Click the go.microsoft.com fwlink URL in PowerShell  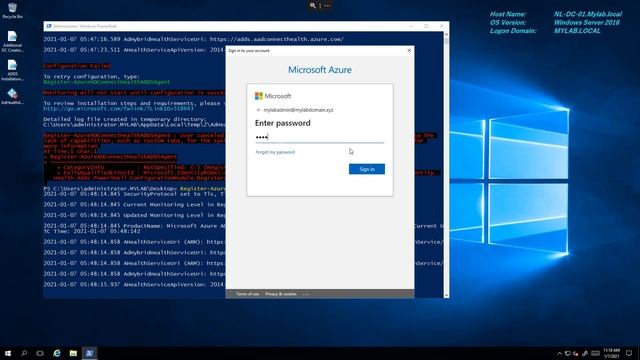click(118, 109)
